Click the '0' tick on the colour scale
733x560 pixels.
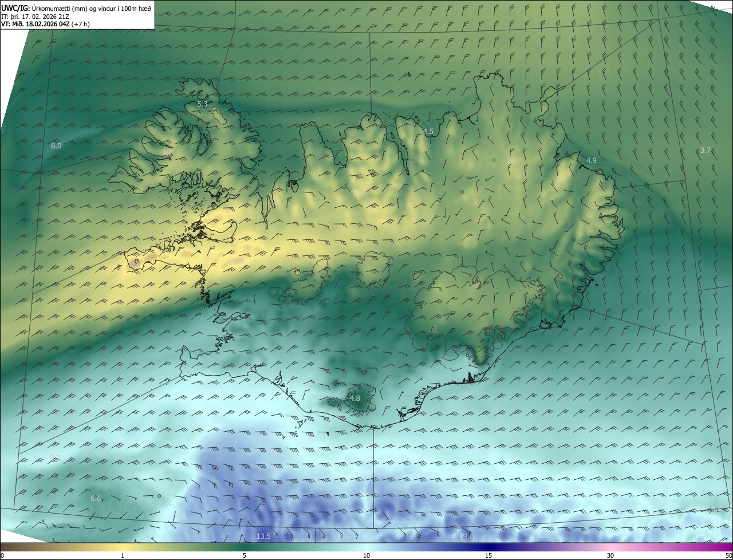click(2, 555)
